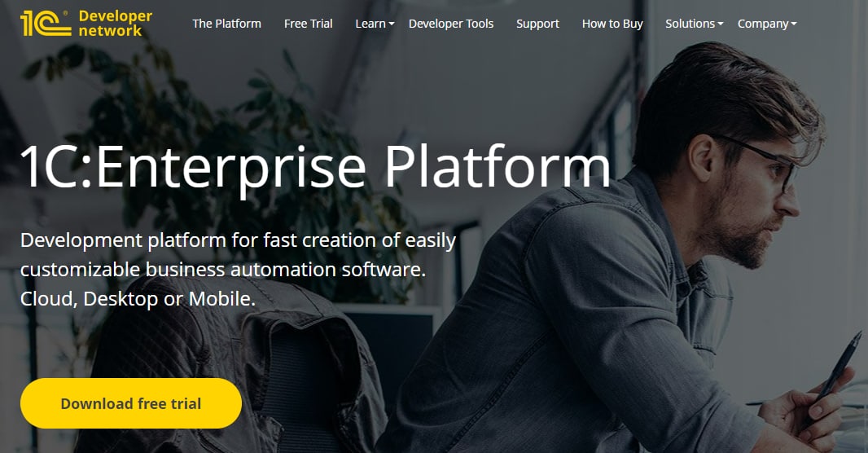868x453 pixels.
Task: Expand the Solutions dropdown caret
Action: tap(720, 24)
